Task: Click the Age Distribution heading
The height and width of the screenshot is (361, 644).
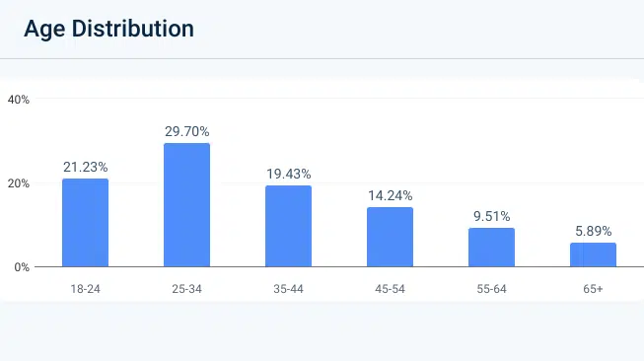Action: 108,29
